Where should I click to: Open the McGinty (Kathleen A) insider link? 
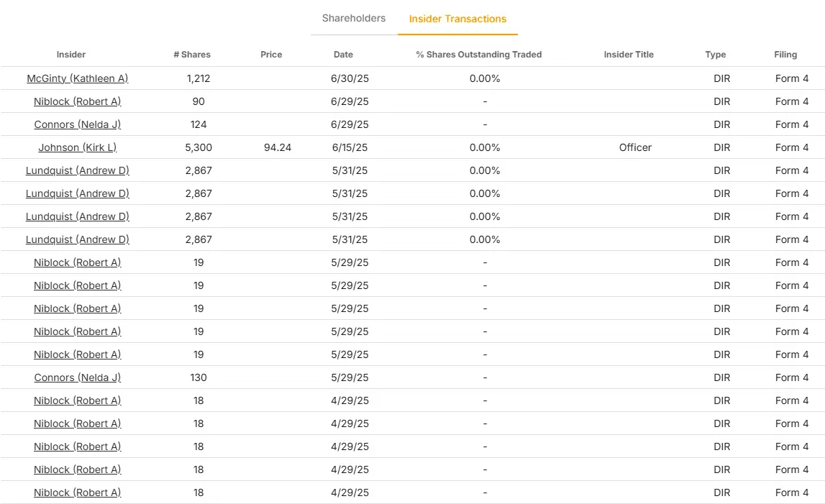[78, 78]
